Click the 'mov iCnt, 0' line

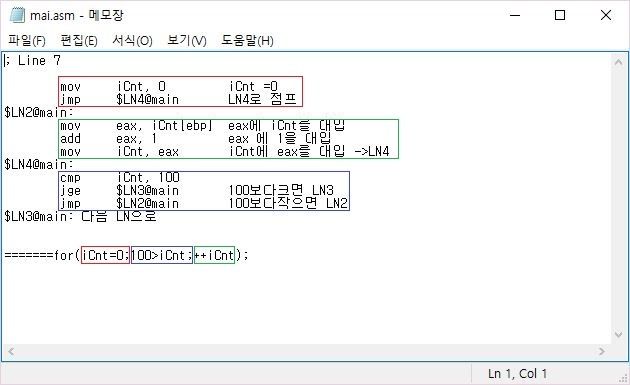coord(112,86)
